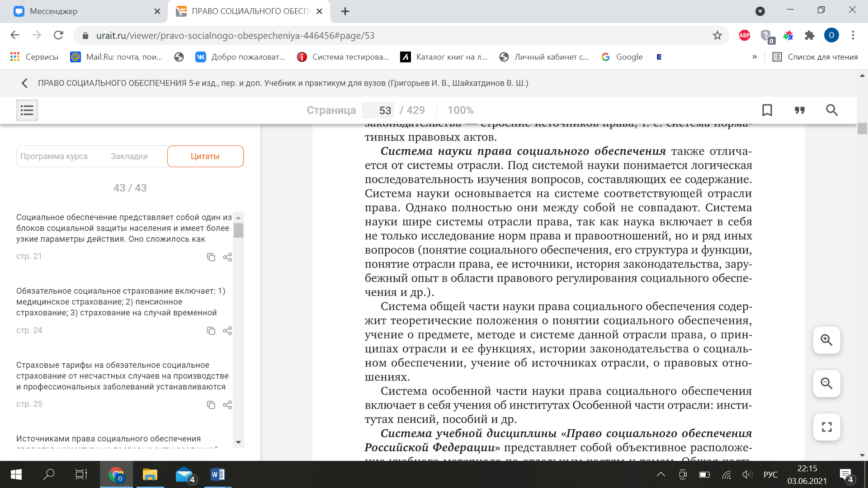Screen dimensions: 868x488
Task: Open the quote beginning Страховые тарифы
Action: [123, 376]
